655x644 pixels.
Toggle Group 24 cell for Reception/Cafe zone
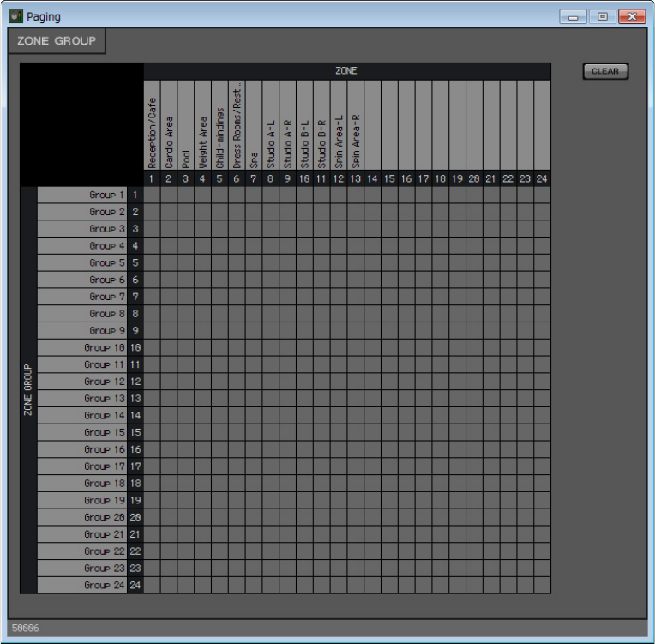(152, 585)
